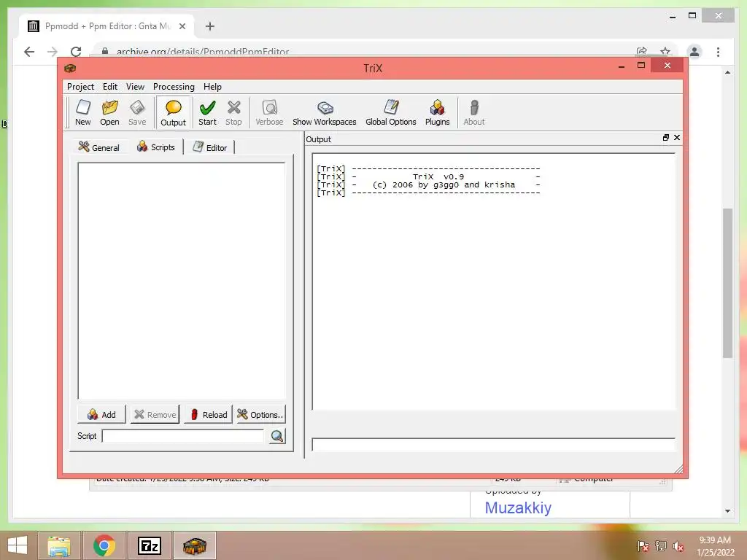The image size is (747, 560).
Task: Open the Edit menu
Action: point(110,87)
